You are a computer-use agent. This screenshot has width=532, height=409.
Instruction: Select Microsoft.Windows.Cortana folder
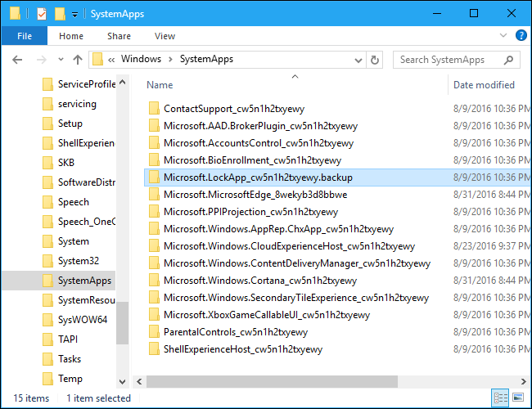point(260,281)
